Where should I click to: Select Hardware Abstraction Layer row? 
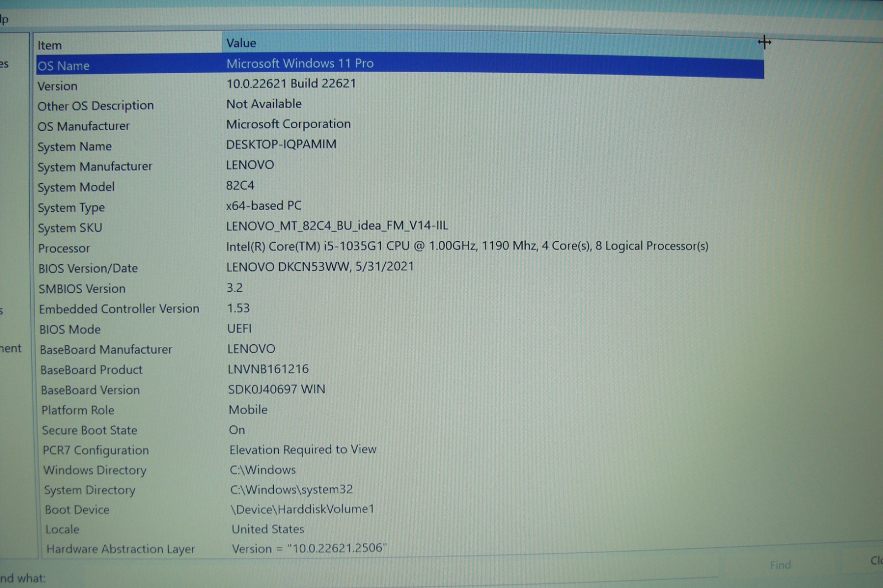pos(121,549)
